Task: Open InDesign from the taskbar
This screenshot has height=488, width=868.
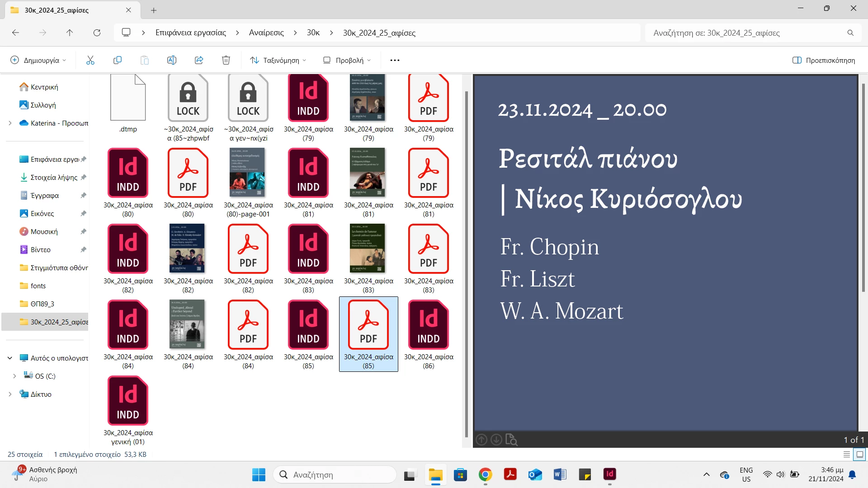Action: (x=609, y=474)
